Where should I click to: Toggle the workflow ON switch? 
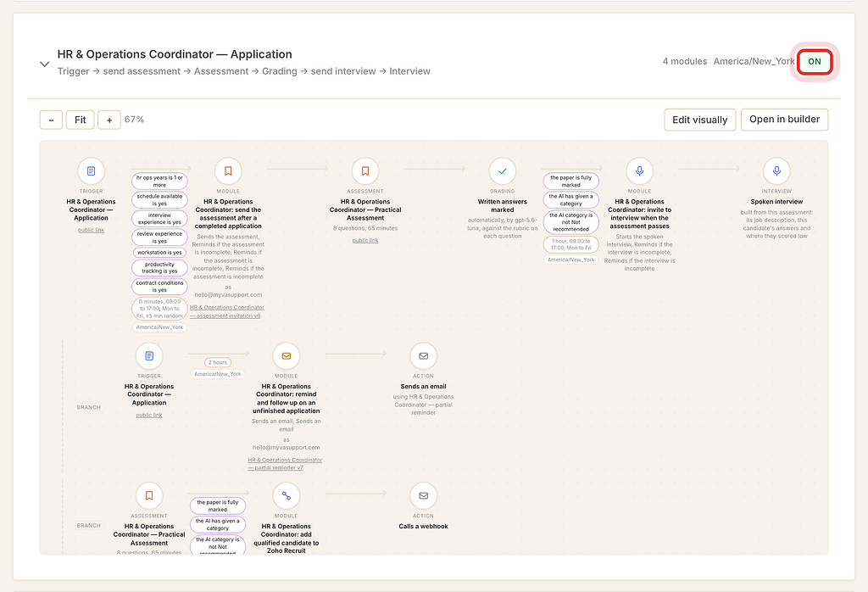pos(815,61)
